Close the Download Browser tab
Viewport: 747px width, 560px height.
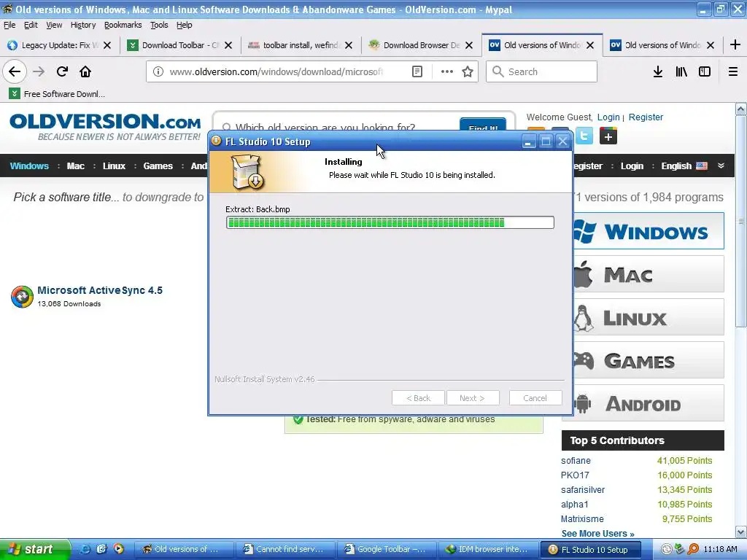pyautogui.click(x=469, y=45)
